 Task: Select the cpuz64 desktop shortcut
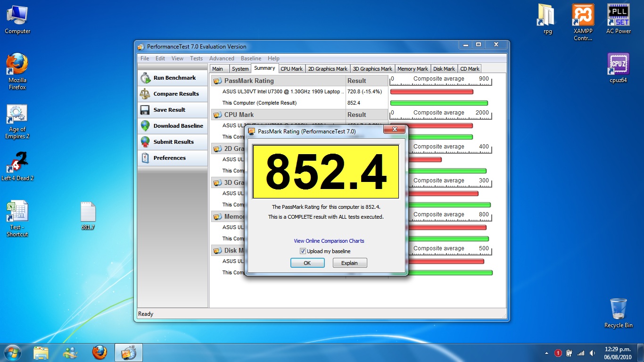coord(618,68)
